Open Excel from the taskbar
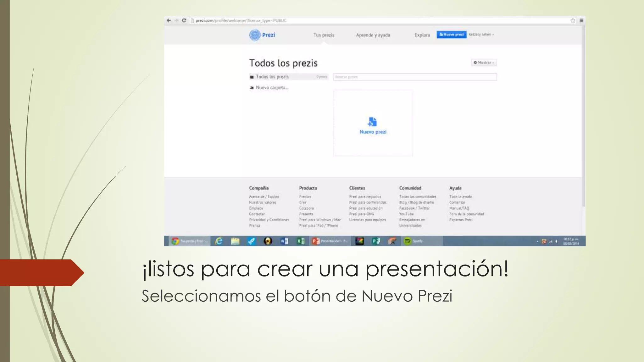Viewport: 644px width, 362px height. coord(301,241)
